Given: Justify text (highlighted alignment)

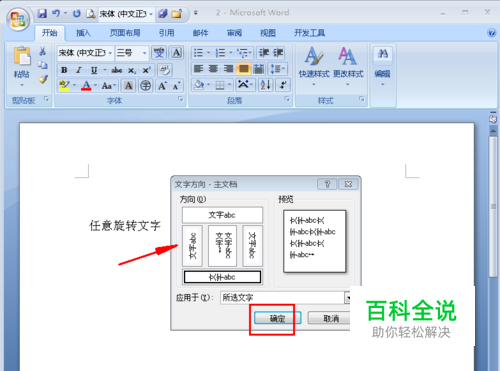Looking at the screenshot, I should tap(243, 69).
